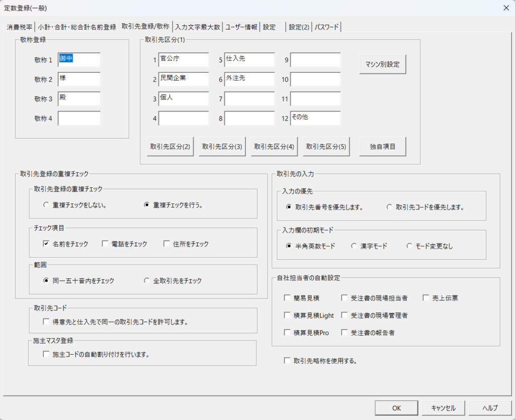Switch to the 消費税率 tab
515x420 pixels.
click(x=20, y=27)
